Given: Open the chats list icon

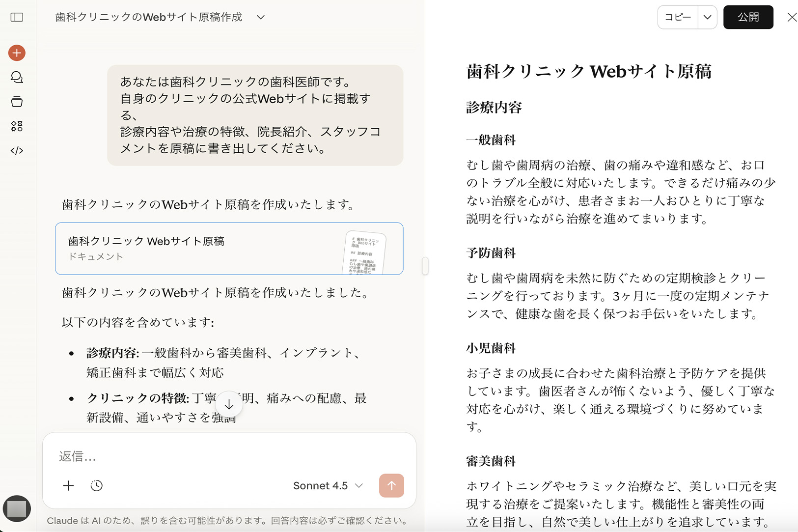Looking at the screenshot, I should (x=17, y=77).
